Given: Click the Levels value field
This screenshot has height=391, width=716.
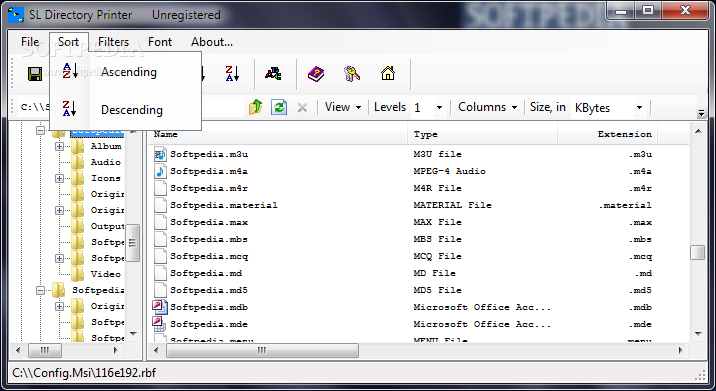Looking at the screenshot, I should (x=422, y=108).
